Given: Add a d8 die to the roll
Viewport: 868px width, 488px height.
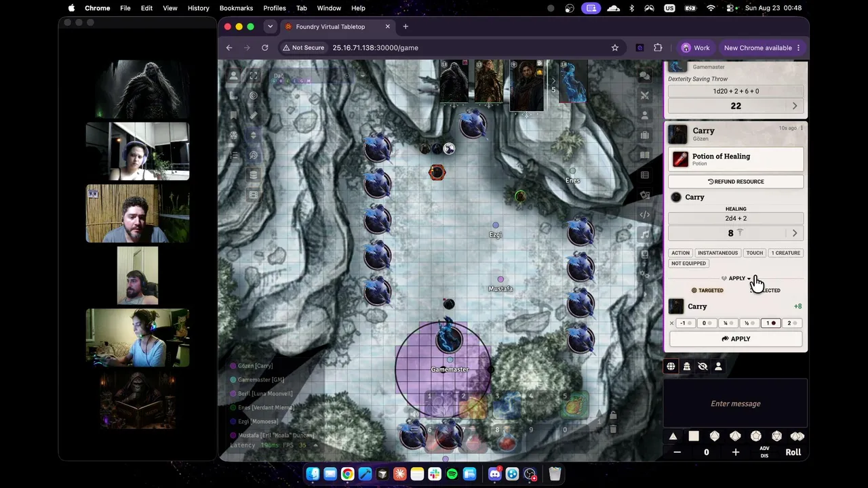Looking at the screenshot, I should 714,436.
